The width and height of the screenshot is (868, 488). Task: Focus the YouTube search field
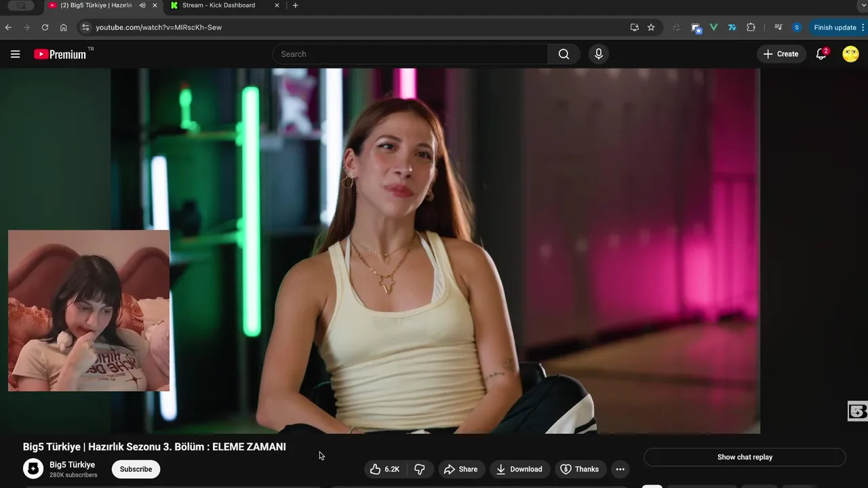[410, 54]
